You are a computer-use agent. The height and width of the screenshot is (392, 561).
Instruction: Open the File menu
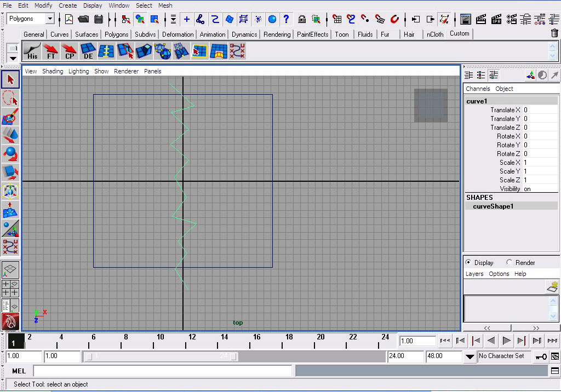7,5
